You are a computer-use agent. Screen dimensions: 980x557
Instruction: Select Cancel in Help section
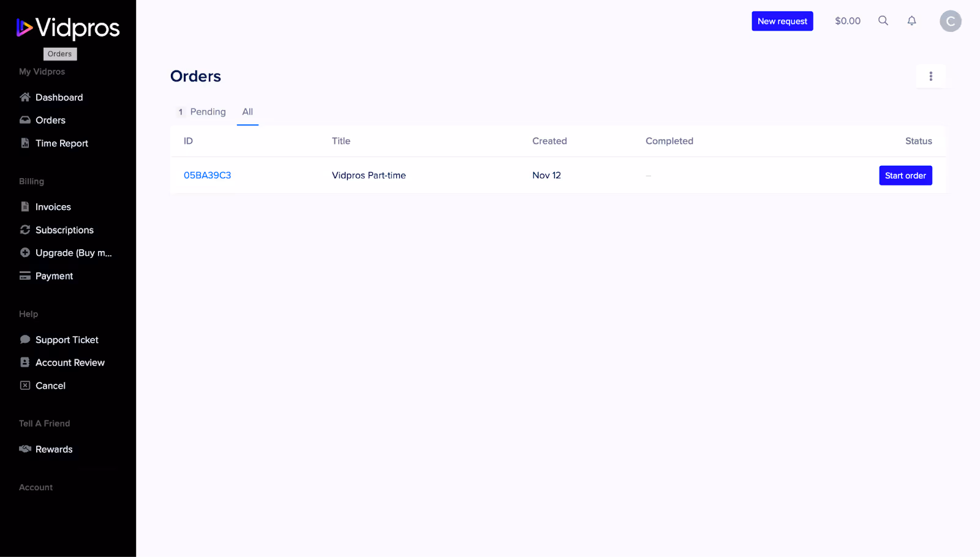[x=50, y=386]
